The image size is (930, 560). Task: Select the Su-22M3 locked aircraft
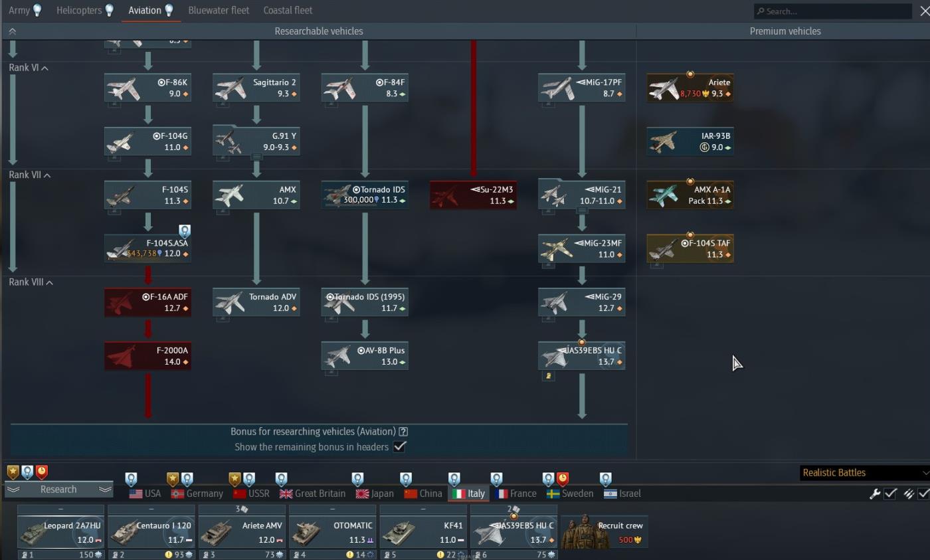[473, 195]
